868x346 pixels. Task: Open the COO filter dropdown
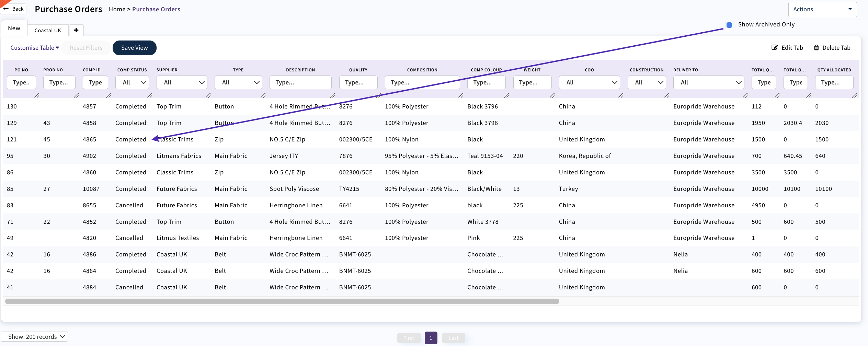pyautogui.click(x=589, y=82)
